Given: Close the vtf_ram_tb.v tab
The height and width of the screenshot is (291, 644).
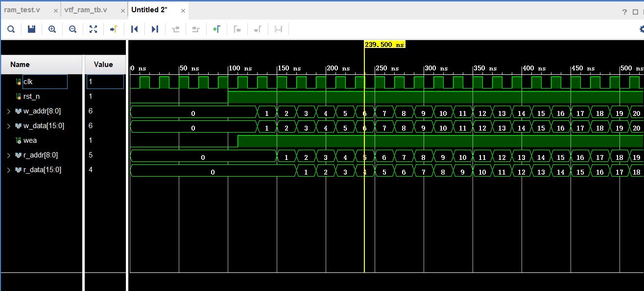Looking at the screenshot, I should [x=123, y=11].
